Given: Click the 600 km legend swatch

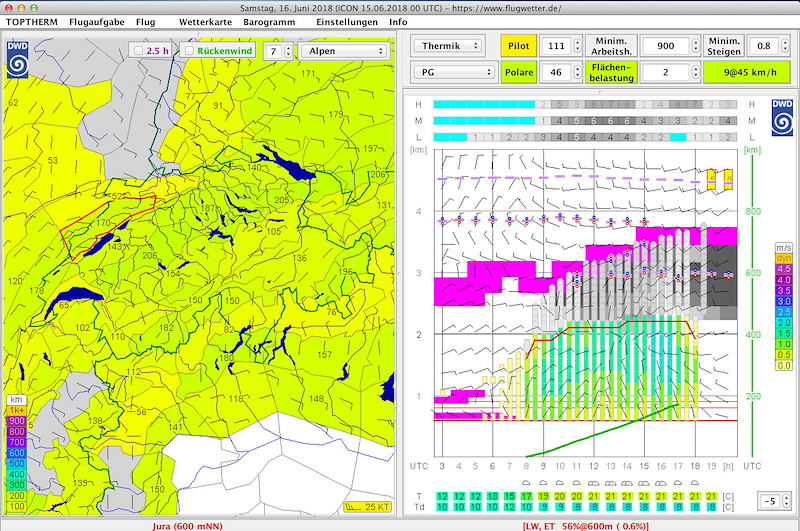Looking at the screenshot, I should pyautogui.click(x=16, y=453).
